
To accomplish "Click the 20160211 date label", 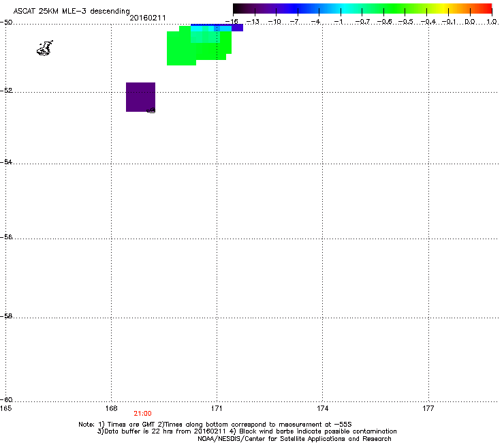I will click(x=148, y=18).
